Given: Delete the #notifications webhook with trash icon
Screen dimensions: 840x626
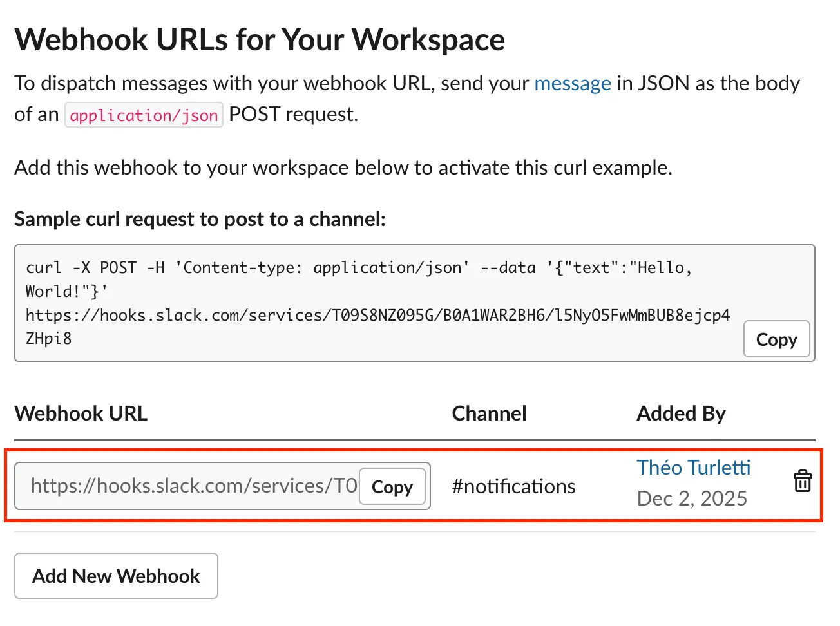Looking at the screenshot, I should (802, 481).
